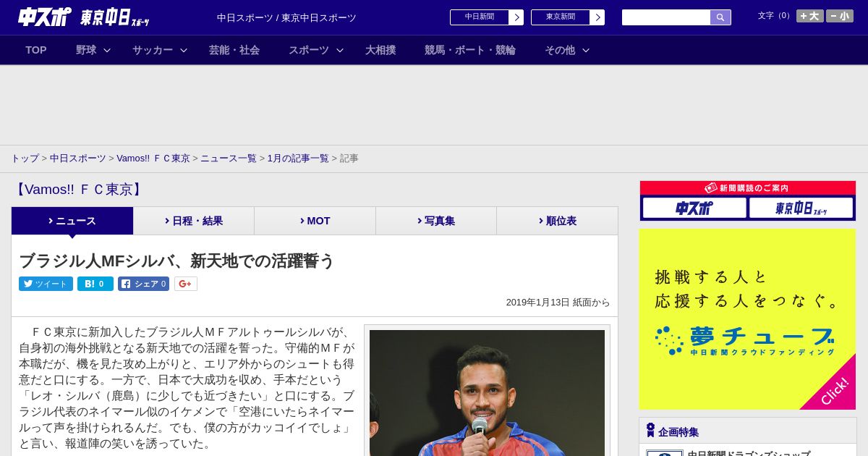Select the ニュース tab
868x456 pixels.
[x=72, y=221]
